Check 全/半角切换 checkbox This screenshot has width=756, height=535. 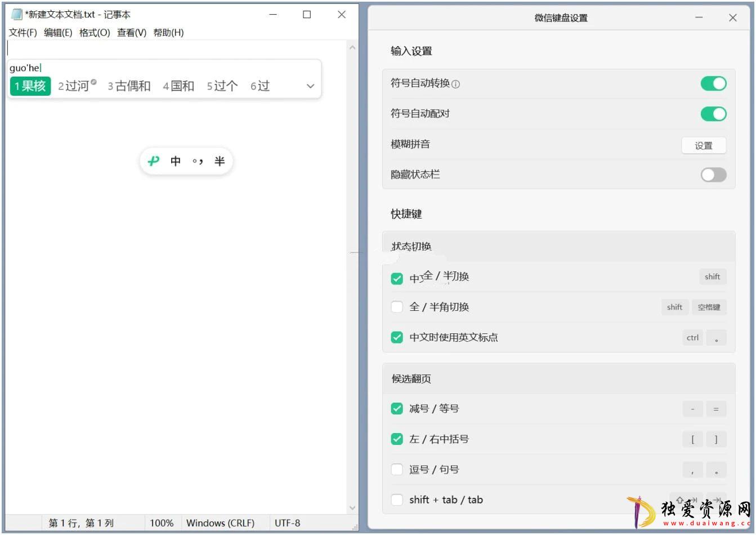click(397, 307)
